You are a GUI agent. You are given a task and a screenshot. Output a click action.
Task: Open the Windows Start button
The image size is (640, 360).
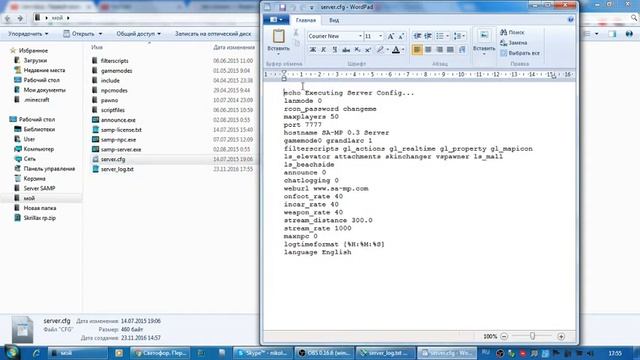point(12,353)
